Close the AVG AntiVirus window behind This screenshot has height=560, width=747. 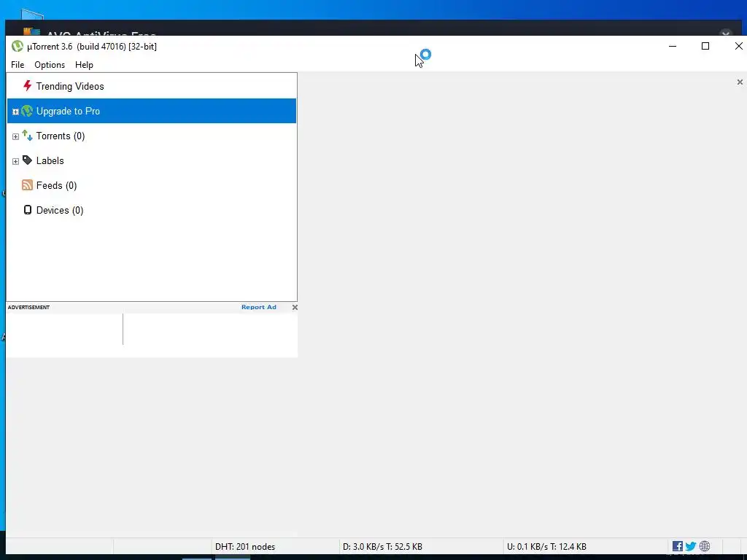[726, 34]
